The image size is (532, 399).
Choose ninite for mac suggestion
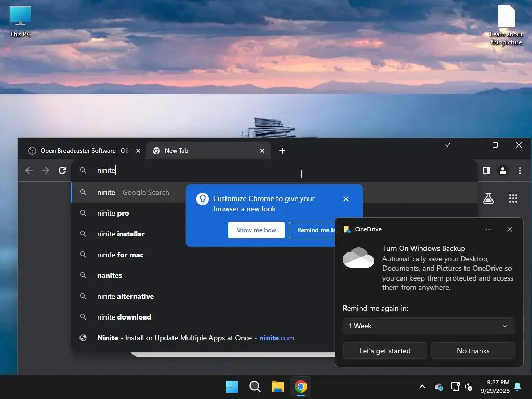[x=204, y=255]
